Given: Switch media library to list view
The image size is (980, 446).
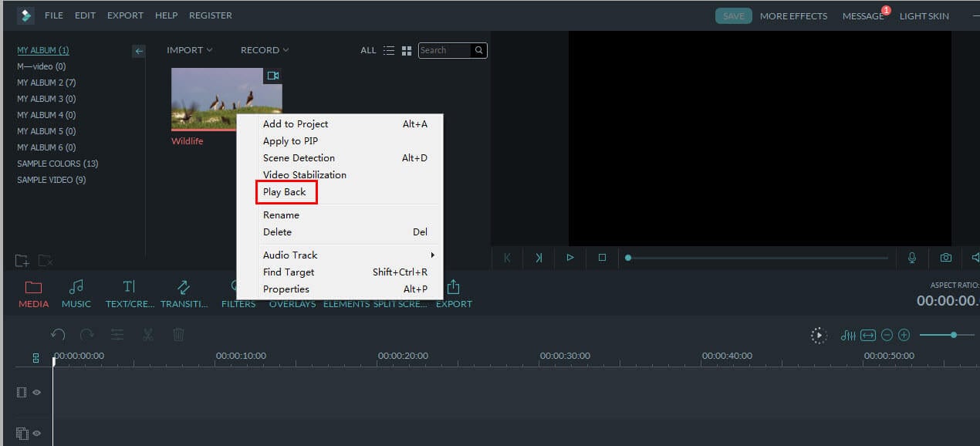Looking at the screenshot, I should (389, 51).
